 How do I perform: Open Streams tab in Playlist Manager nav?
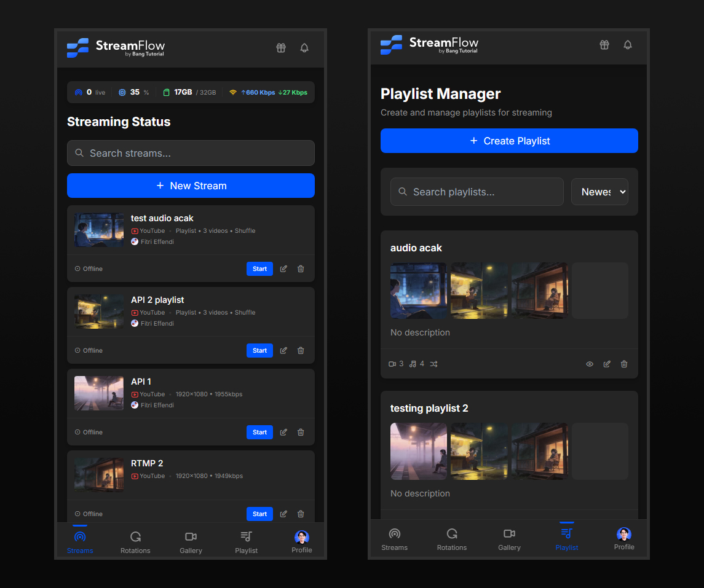click(394, 539)
